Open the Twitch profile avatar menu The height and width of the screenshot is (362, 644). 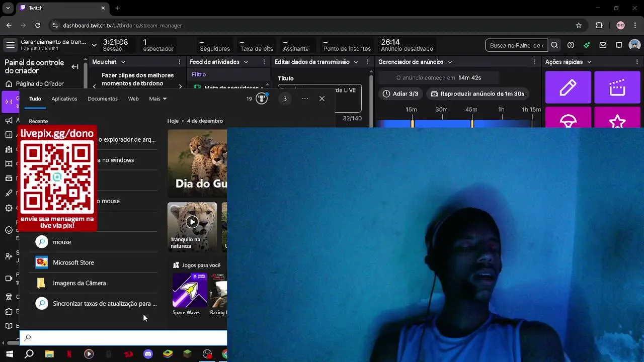[x=634, y=45]
